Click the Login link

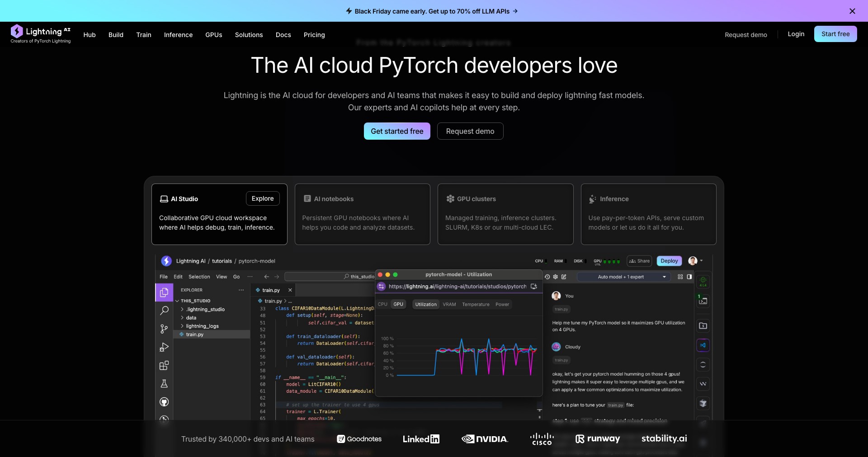pos(796,34)
